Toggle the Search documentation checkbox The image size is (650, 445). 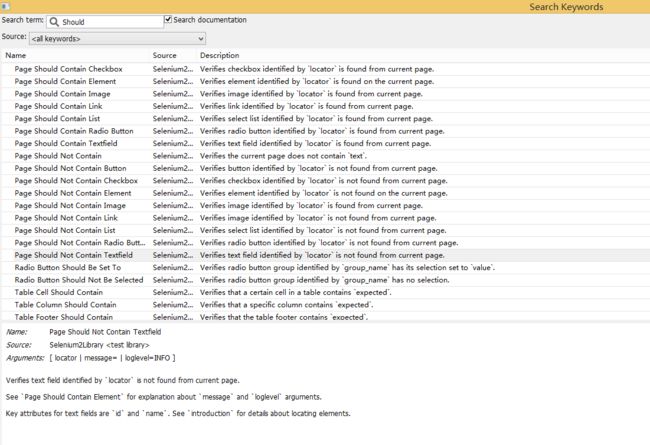168,20
